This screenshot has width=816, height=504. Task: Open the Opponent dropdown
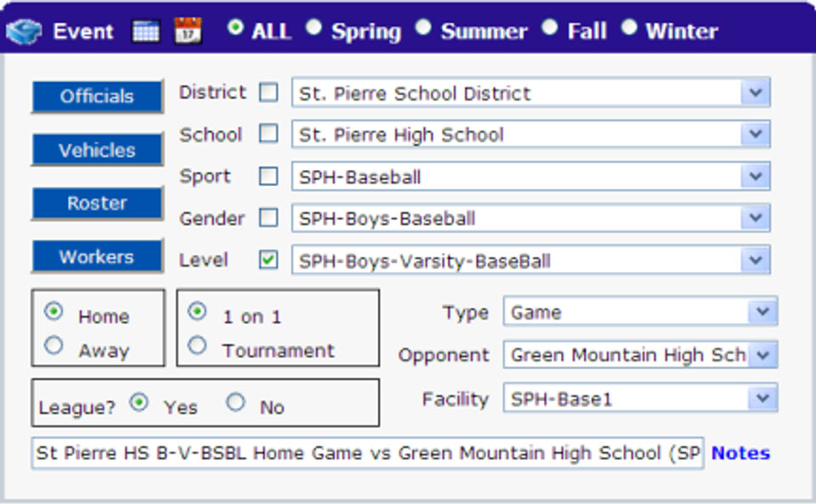tap(762, 354)
